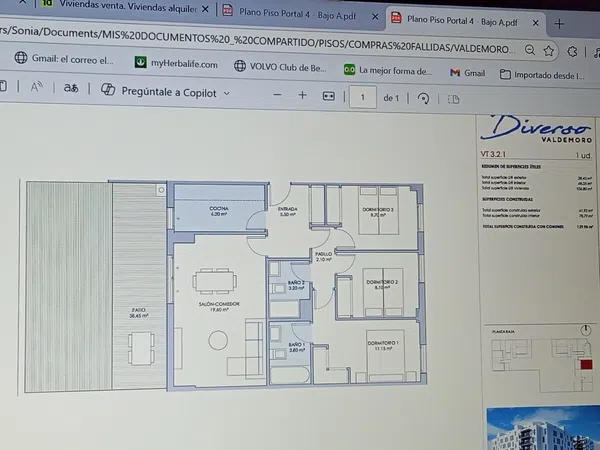Click the zoom out minus button
600x450 pixels.
pos(277,95)
